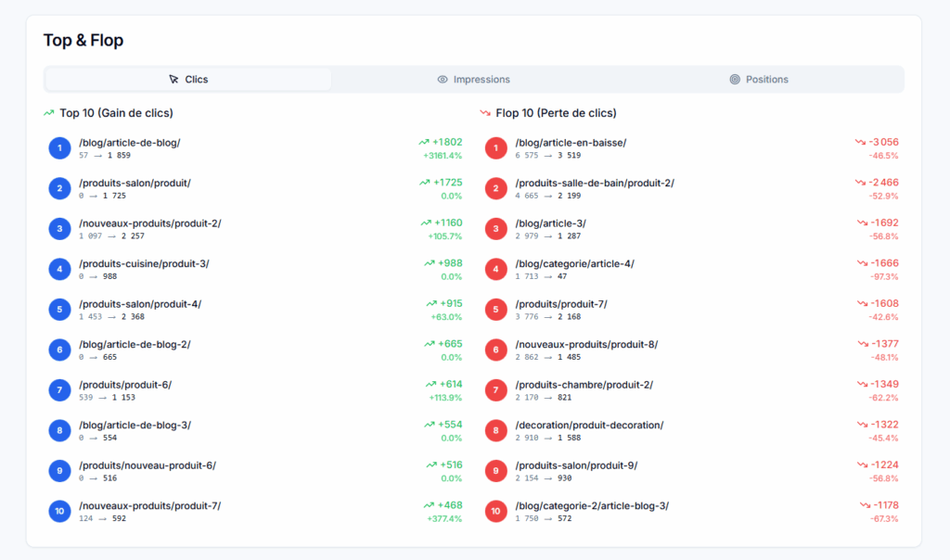Open the /produits-salon/produit/ entry

point(135,183)
